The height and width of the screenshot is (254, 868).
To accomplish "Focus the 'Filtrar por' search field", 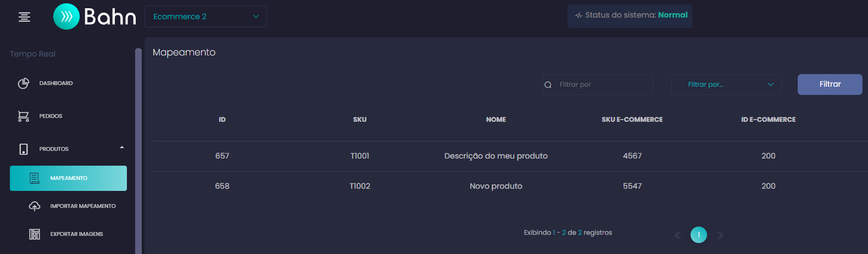I will tap(598, 84).
